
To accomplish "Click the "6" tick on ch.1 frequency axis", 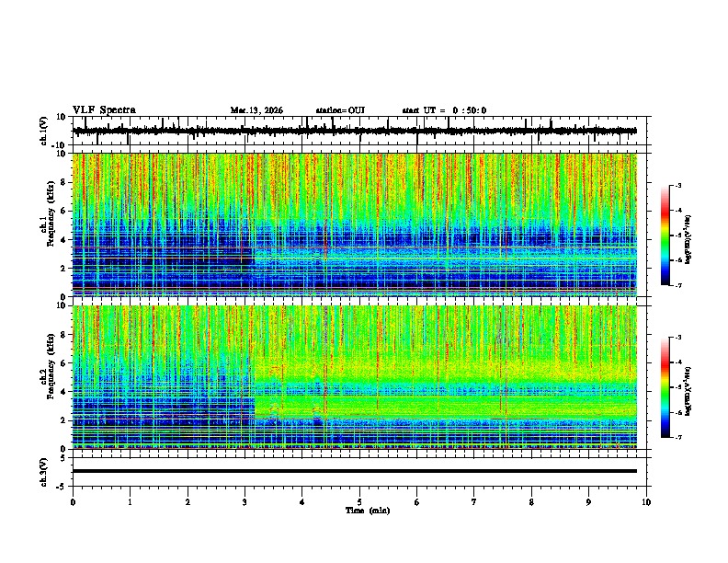I will click(x=63, y=211).
